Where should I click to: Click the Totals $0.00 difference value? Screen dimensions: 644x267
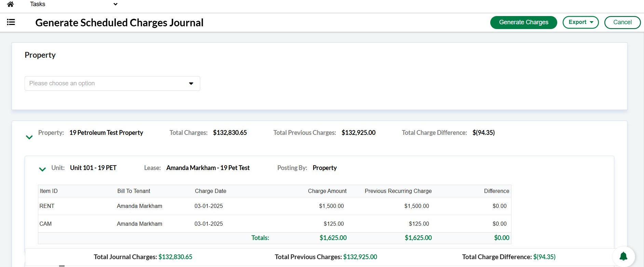502,238
